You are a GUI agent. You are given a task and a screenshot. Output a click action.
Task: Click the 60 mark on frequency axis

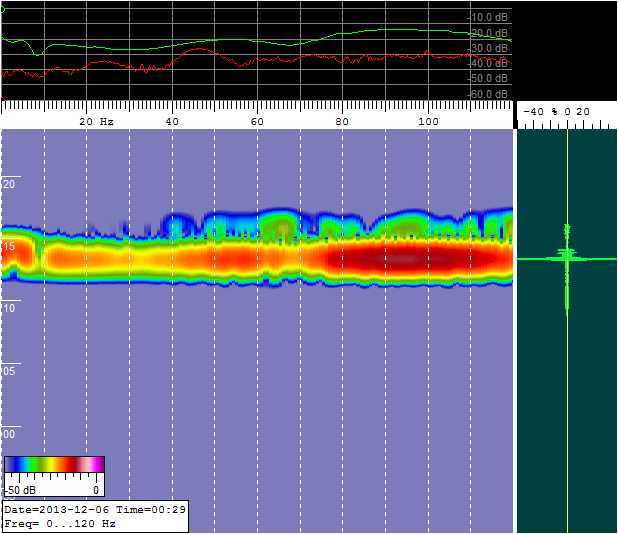click(x=257, y=121)
